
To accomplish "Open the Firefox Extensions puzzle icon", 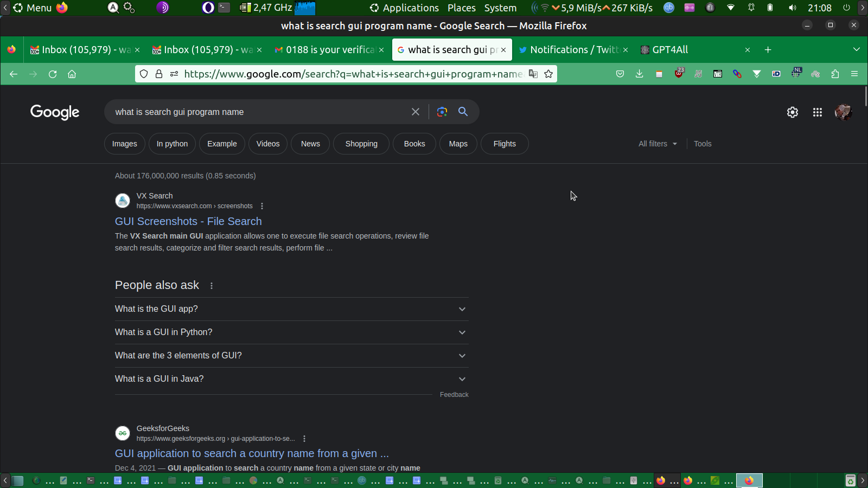I will (x=835, y=74).
